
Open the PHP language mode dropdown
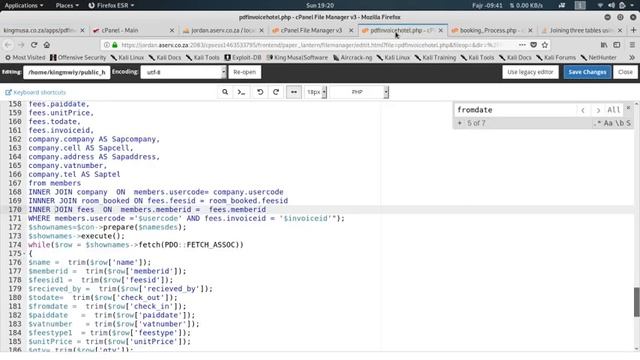(x=359, y=92)
